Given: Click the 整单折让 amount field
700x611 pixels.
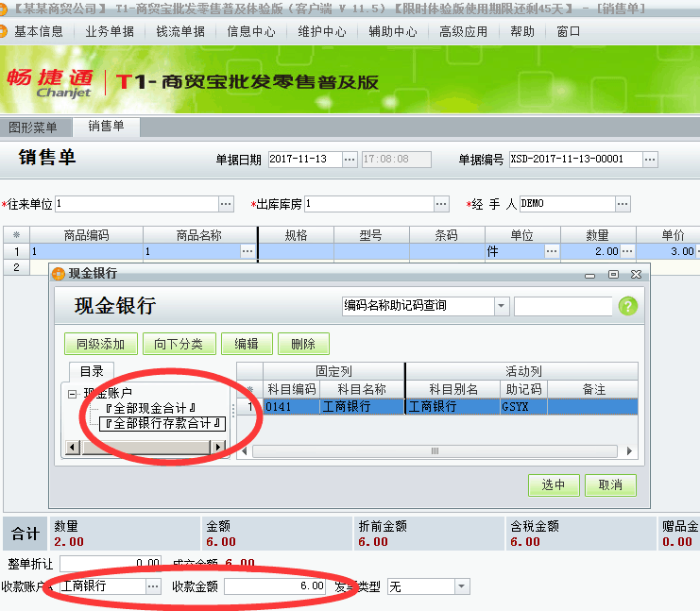Looking at the screenshot, I should tap(111, 564).
